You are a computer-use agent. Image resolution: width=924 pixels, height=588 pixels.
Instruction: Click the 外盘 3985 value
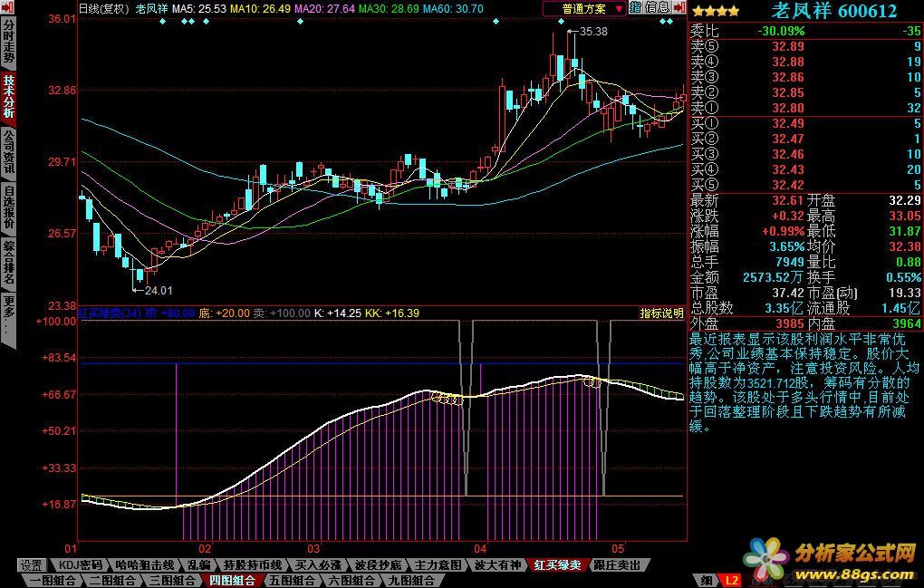790,323
